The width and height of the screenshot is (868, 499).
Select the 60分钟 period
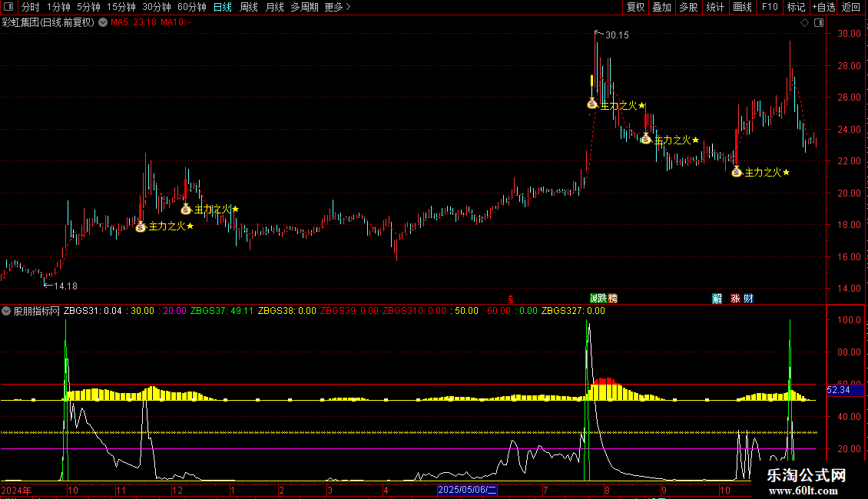[192, 7]
